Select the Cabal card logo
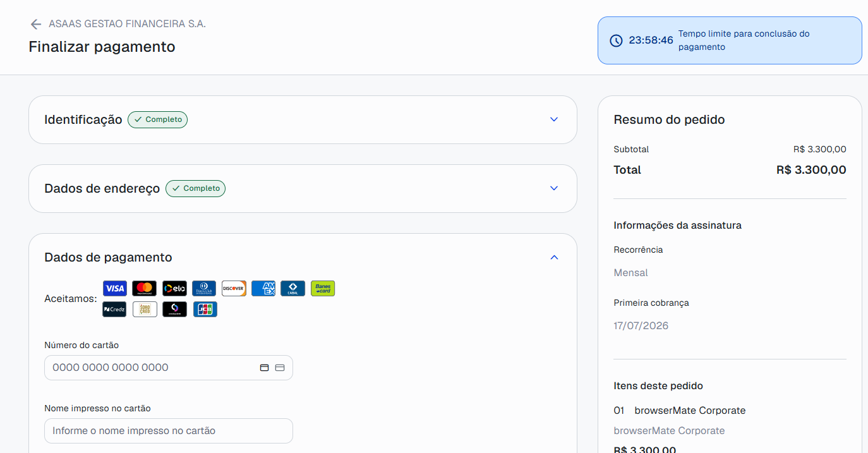Viewport: 868px width, 453px height. point(293,289)
